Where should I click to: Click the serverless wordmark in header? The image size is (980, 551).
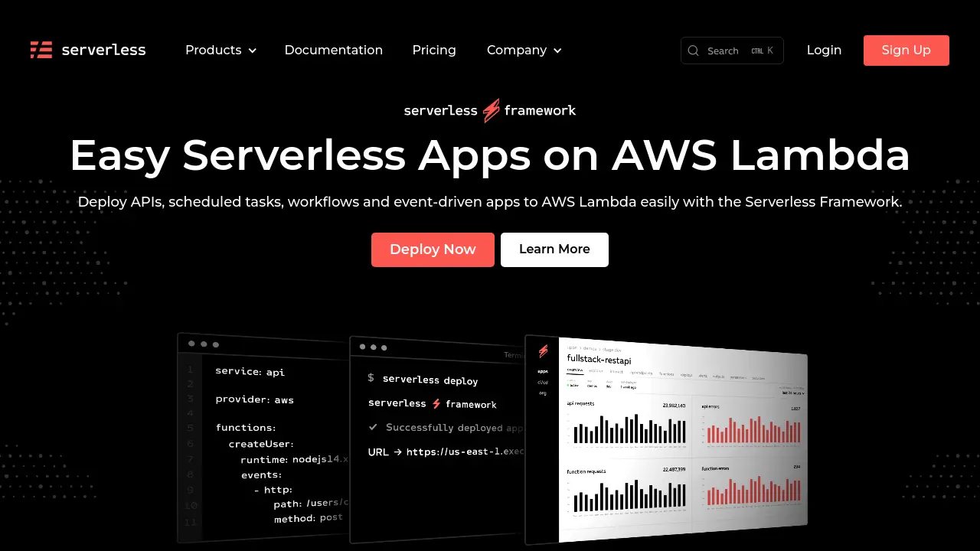tap(103, 50)
